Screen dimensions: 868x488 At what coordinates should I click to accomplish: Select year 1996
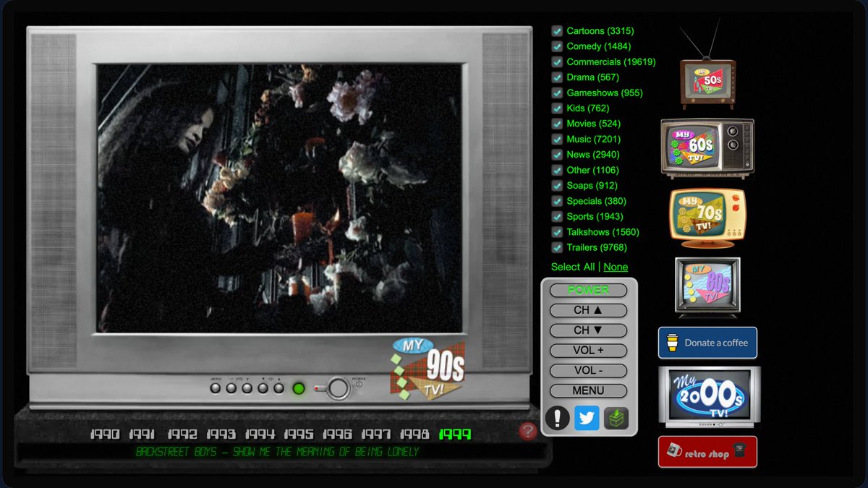(337, 435)
